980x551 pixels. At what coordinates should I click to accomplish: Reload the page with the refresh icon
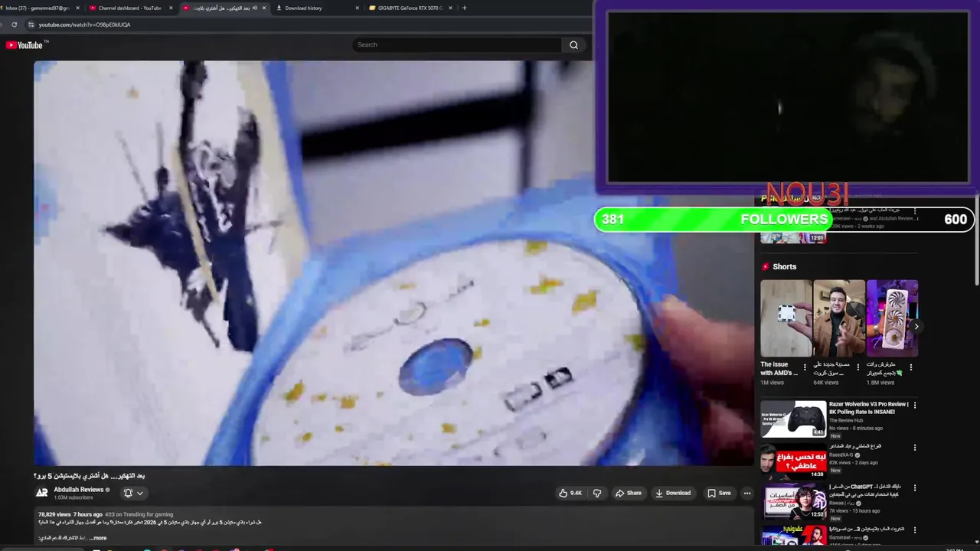(x=14, y=24)
